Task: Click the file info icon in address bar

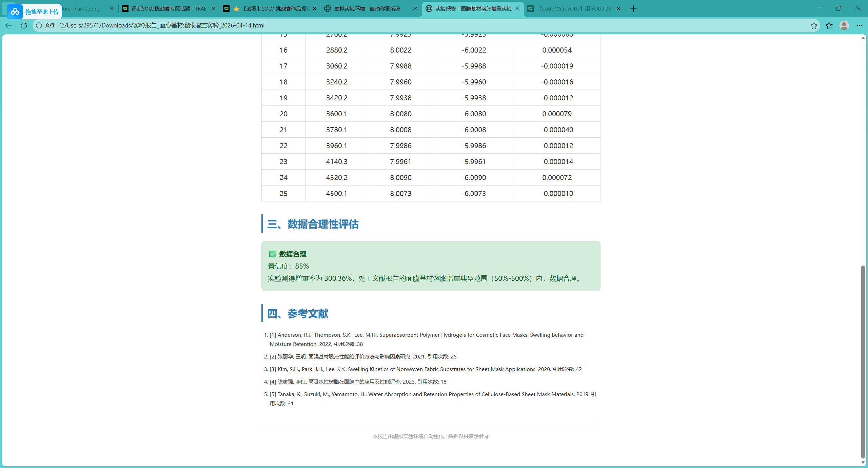Action: tap(39, 25)
